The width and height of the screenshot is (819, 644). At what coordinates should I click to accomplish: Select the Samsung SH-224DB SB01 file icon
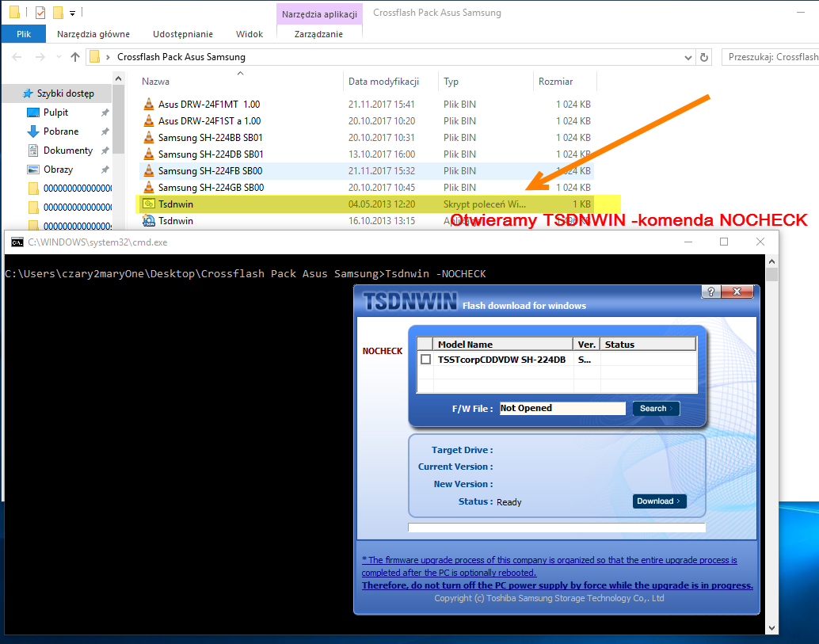149,154
